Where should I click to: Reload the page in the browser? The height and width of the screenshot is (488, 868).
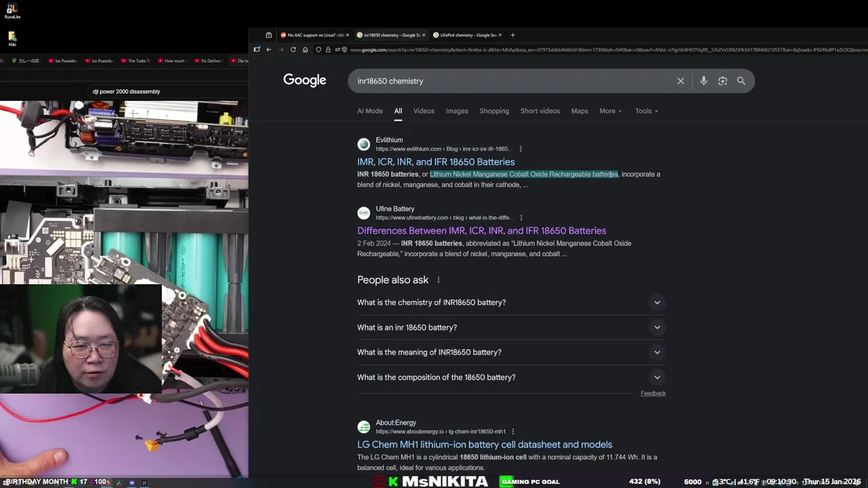(x=293, y=49)
